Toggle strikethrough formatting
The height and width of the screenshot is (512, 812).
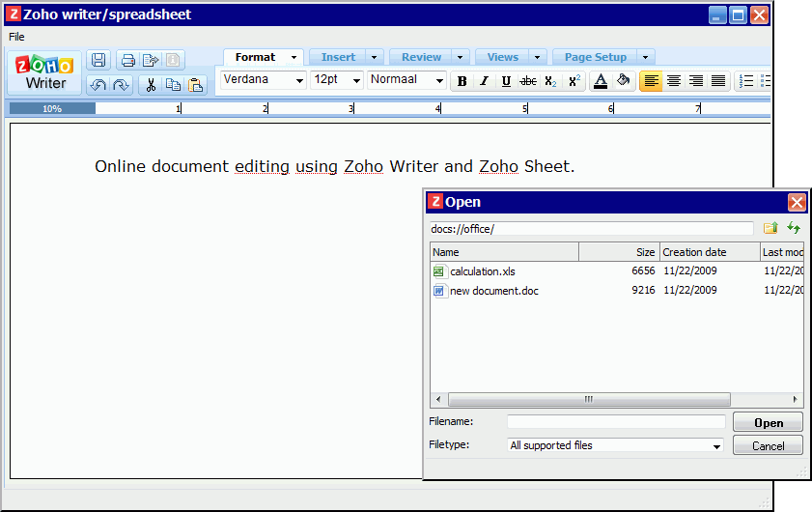pos(528,81)
